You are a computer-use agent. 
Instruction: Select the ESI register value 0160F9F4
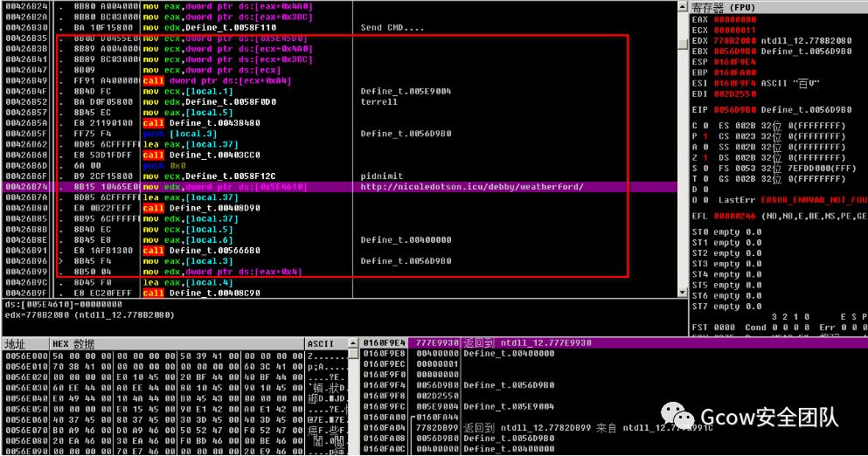click(734, 83)
